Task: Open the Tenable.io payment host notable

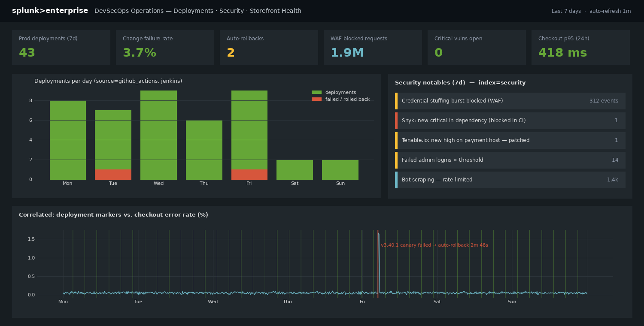Action: coord(510,140)
